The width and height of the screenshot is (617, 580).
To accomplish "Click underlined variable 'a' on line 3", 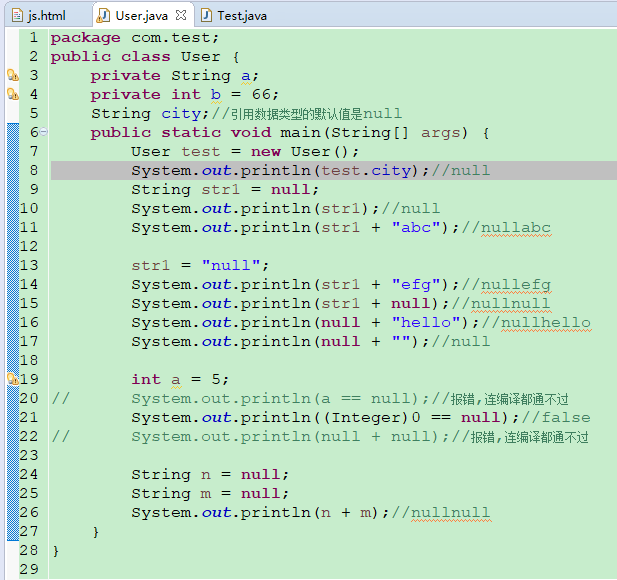I will pyautogui.click(x=246, y=76).
